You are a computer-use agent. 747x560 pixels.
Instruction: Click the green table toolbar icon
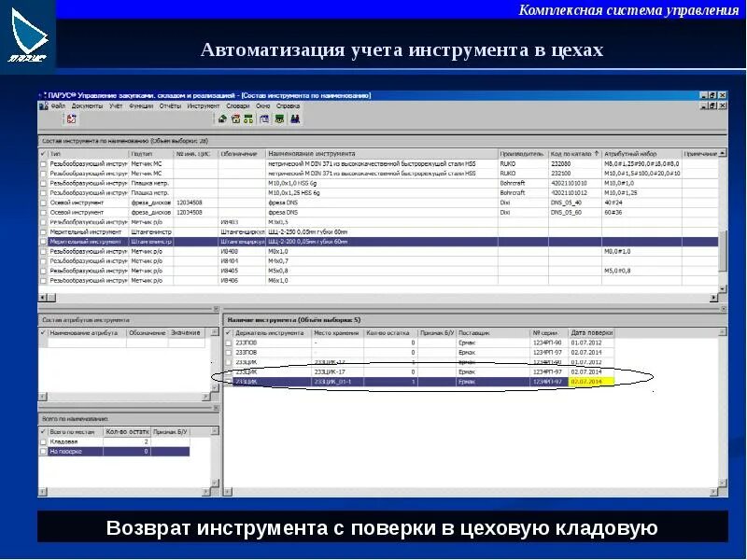tap(279, 119)
